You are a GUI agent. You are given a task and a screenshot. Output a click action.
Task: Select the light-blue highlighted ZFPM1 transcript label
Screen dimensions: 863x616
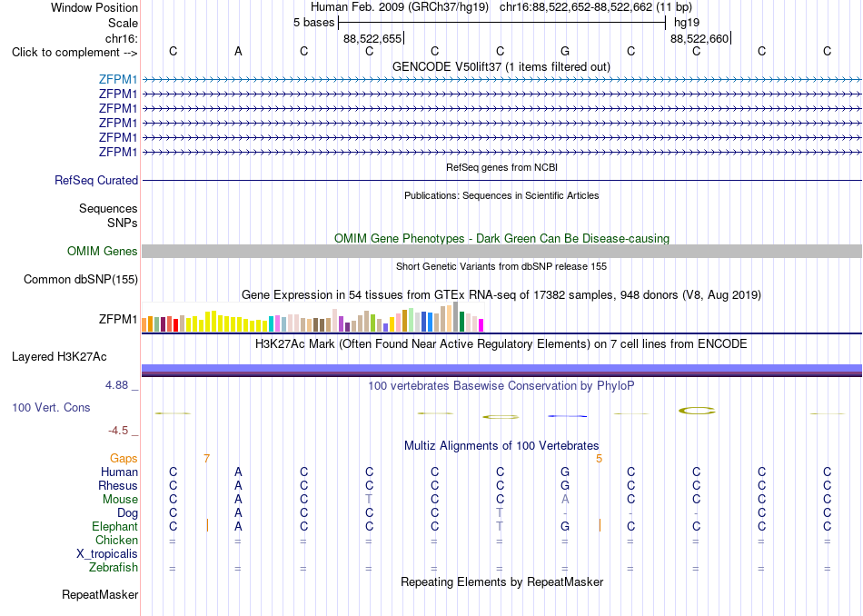(x=118, y=79)
